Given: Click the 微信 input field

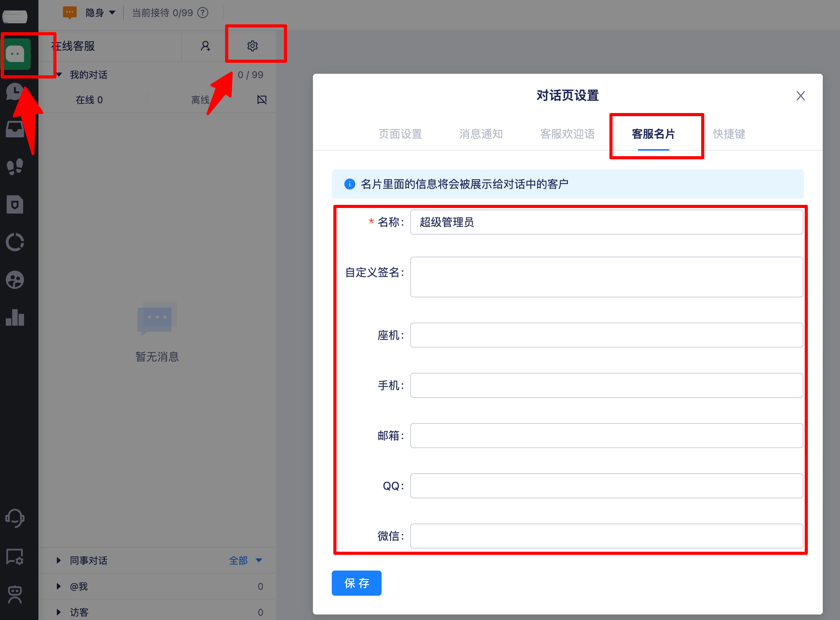Looking at the screenshot, I should coord(607,536).
